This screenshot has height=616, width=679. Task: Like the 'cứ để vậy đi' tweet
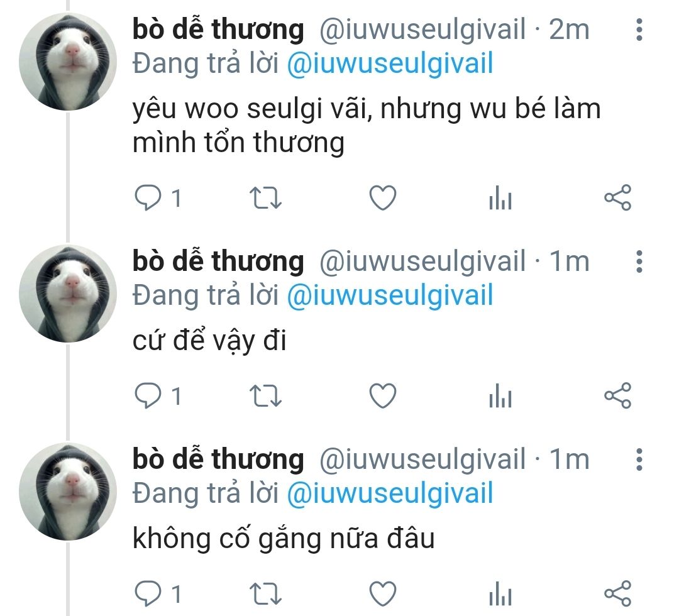pos(383,395)
